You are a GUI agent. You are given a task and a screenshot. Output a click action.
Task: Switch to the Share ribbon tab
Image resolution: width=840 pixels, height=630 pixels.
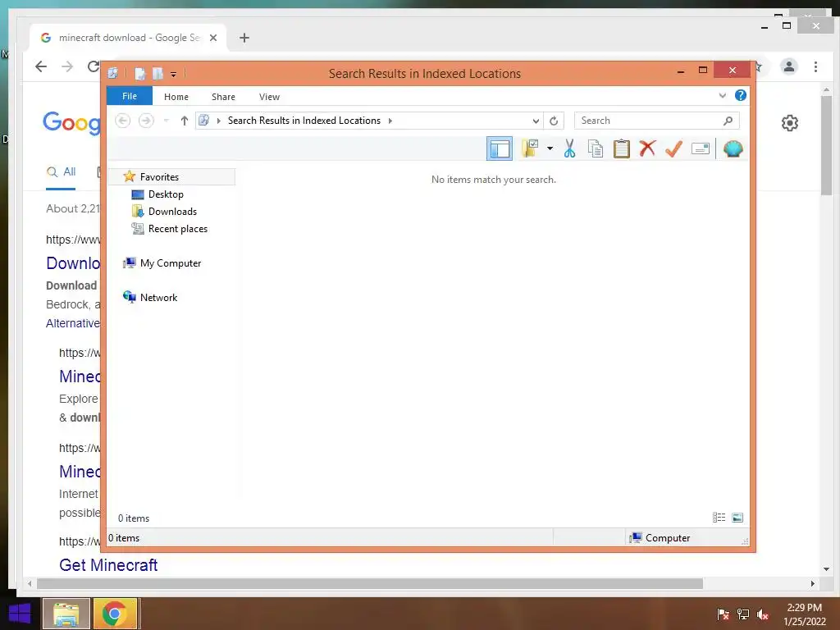(x=223, y=97)
